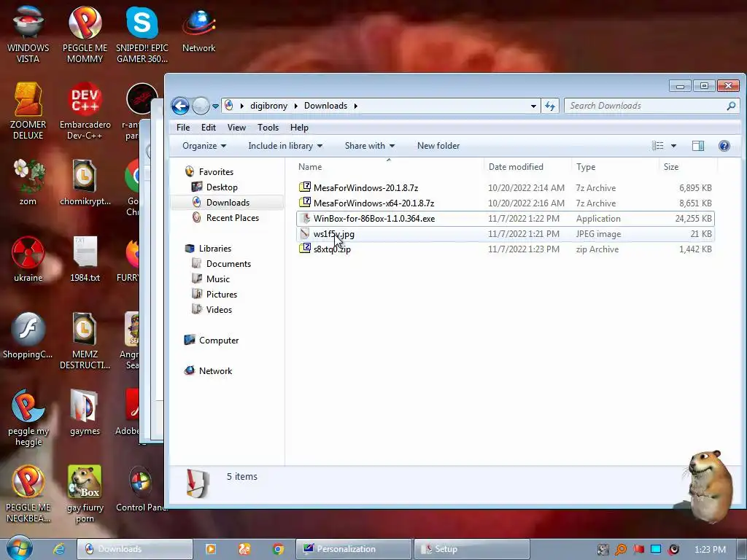747x560 pixels.
Task: Open Explorer help question mark
Action: (x=724, y=146)
